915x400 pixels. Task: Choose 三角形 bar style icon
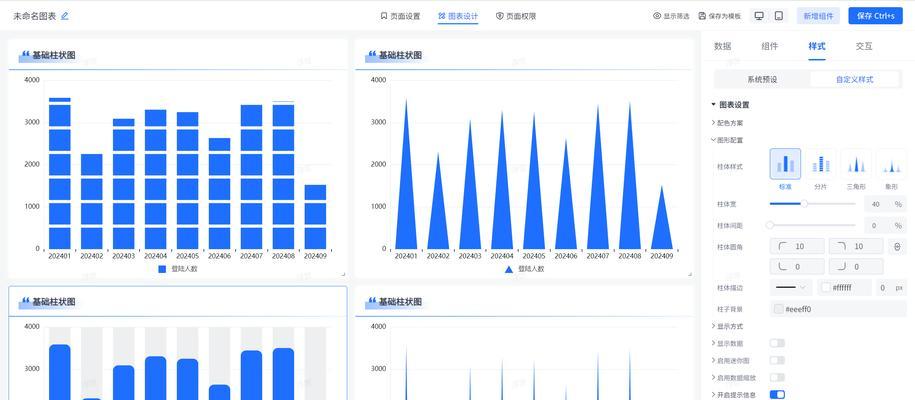[856, 164]
